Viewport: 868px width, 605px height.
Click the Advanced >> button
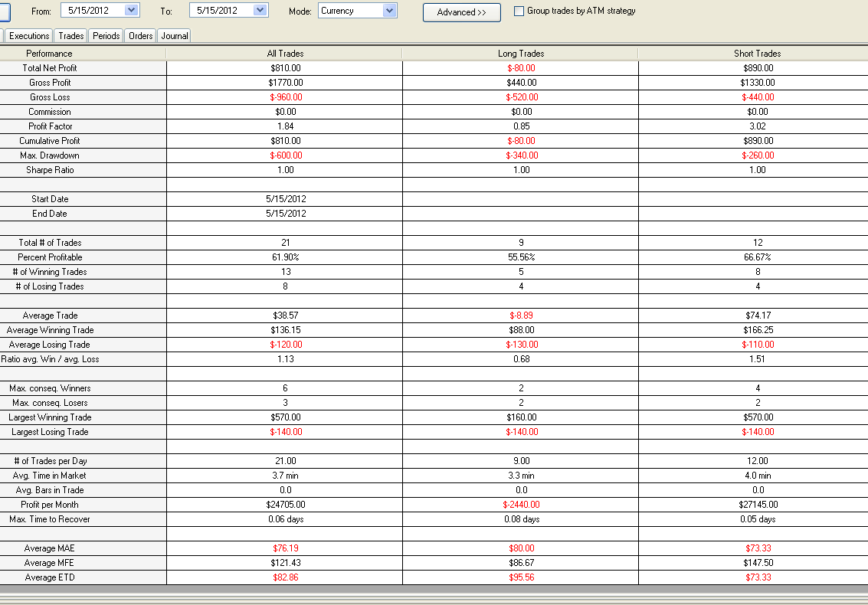[462, 12]
